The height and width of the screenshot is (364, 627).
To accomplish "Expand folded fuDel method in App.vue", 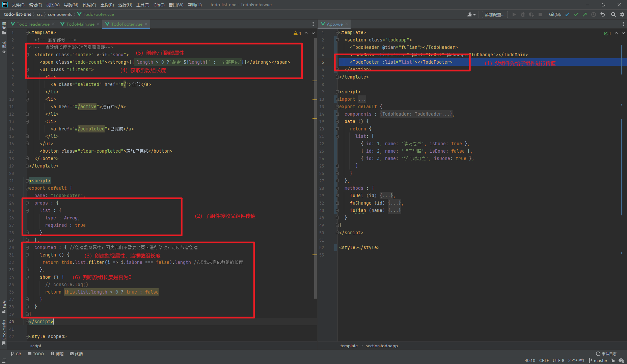I will (x=386, y=196).
